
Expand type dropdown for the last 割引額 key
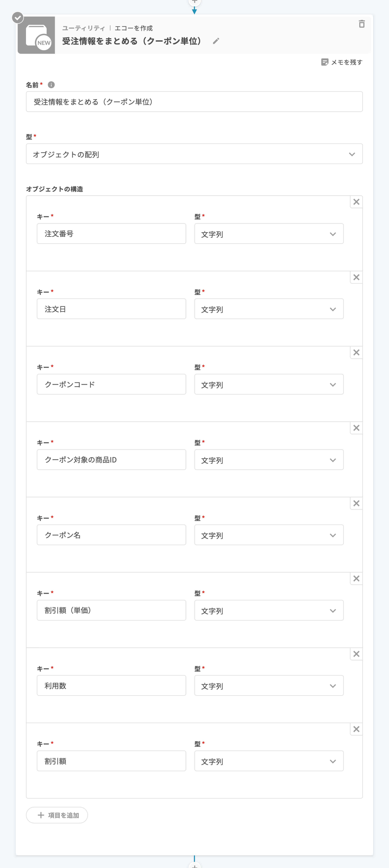(x=269, y=761)
